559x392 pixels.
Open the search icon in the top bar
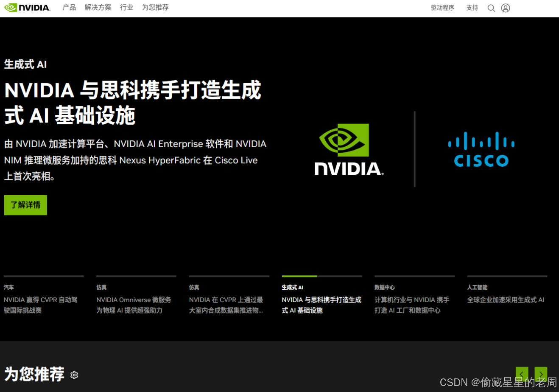(491, 8)
